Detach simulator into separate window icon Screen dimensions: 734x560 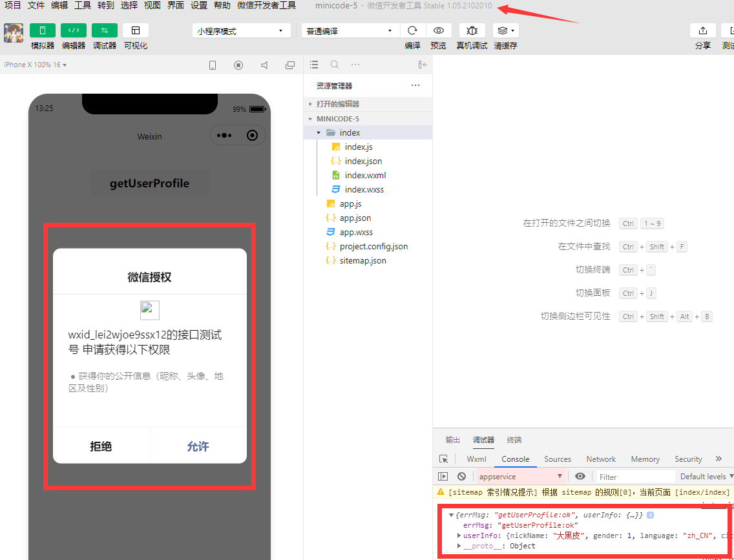tap(290, 65)
